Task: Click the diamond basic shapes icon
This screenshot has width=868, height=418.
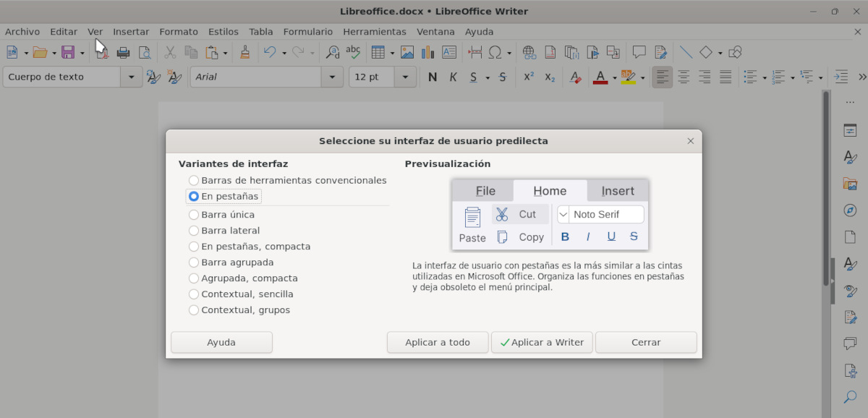Action: [706, 52]
